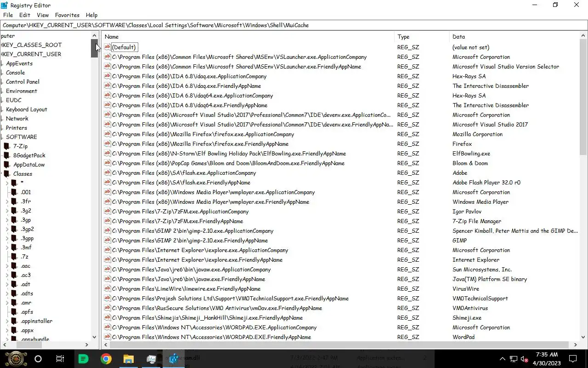Select the HKEY_CLASSES_ROOT key
The width and height of the screenshot is (588, 368).
(x=31, y=45)
